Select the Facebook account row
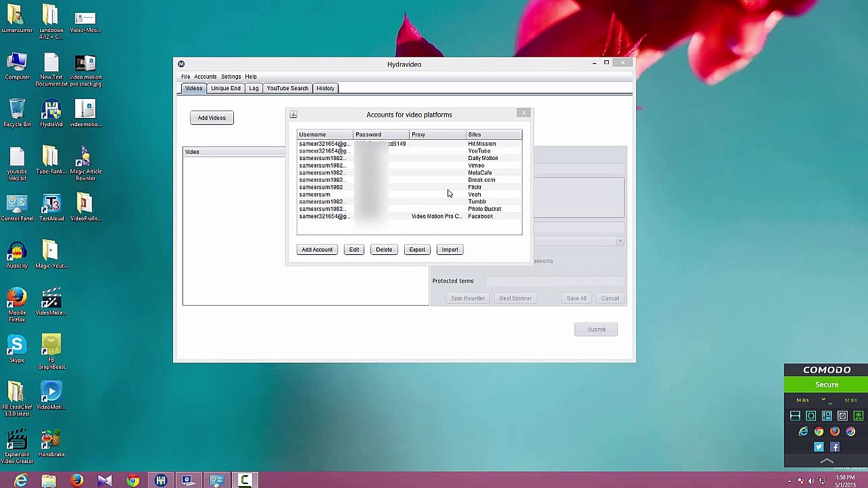868x488 pixels. tap(410, 216)
